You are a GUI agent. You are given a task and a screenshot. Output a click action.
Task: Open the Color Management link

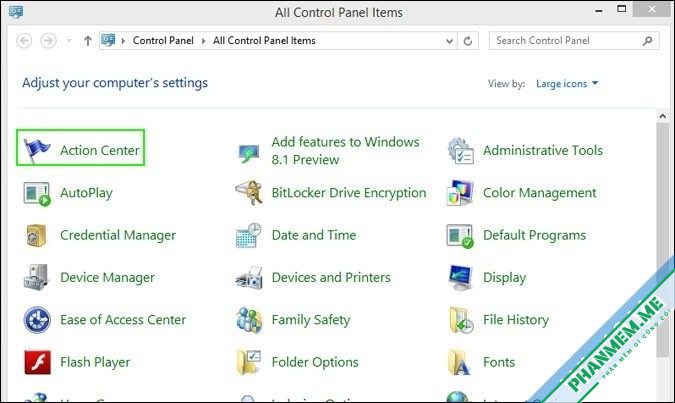539,193
